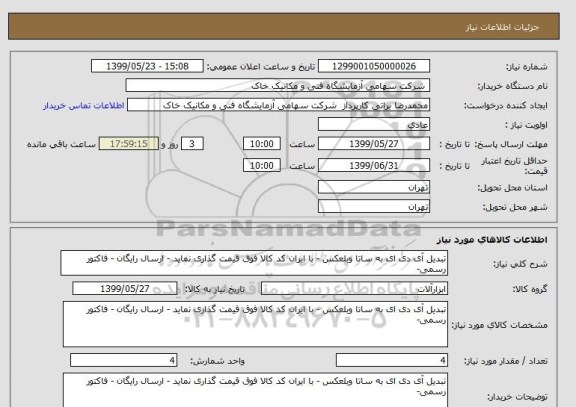Select the delivery city field تهران
The image size is (576, 407).
point(374,206)
